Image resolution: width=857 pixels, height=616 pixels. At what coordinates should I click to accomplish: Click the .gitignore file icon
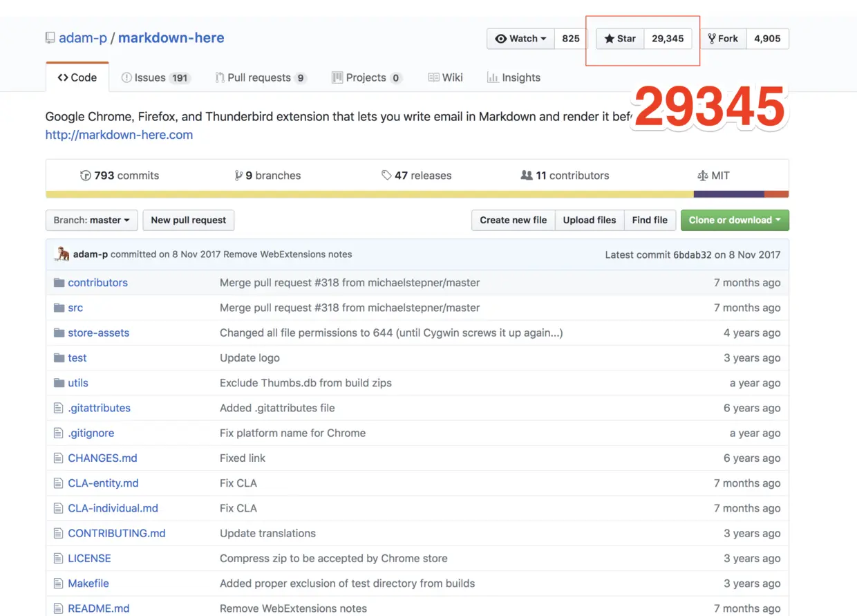[x=58, y=433]
